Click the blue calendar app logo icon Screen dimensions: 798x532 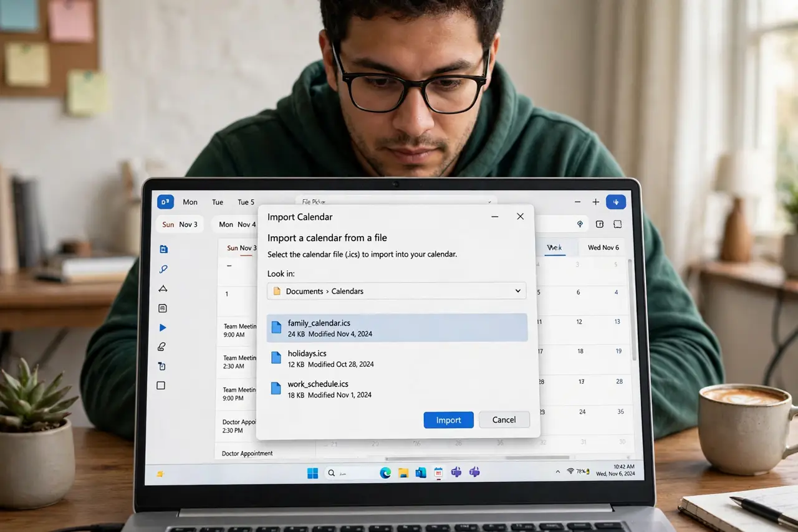tap(165, 202)
